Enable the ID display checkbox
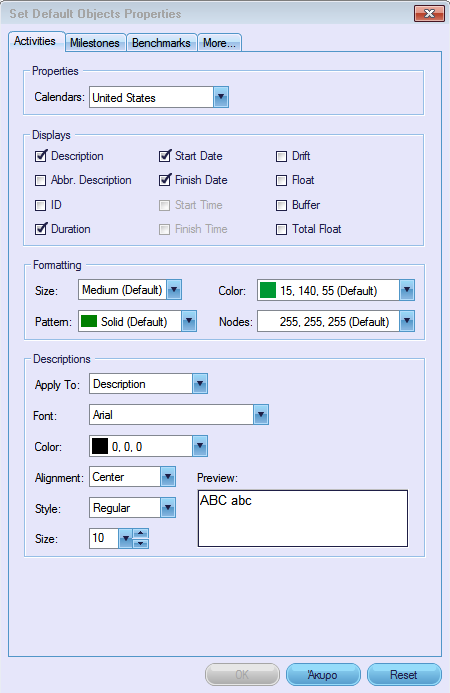 [x=40, y=205]
